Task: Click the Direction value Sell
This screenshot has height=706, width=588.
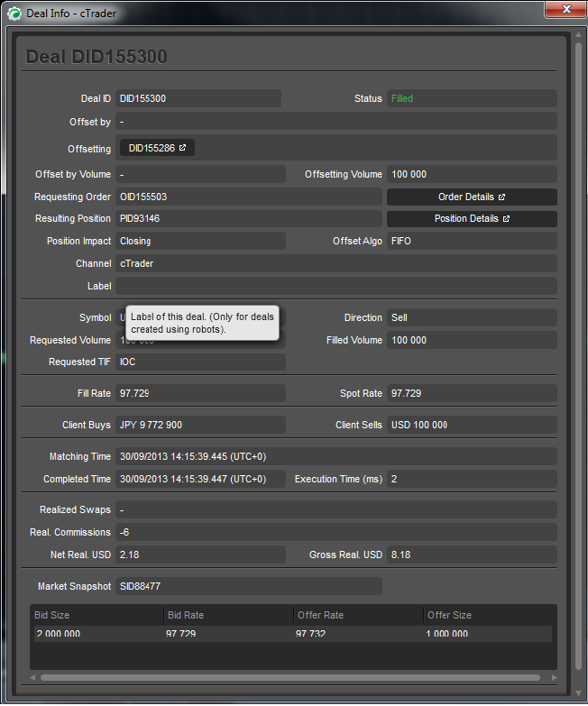Action: [x=472, y=317]
